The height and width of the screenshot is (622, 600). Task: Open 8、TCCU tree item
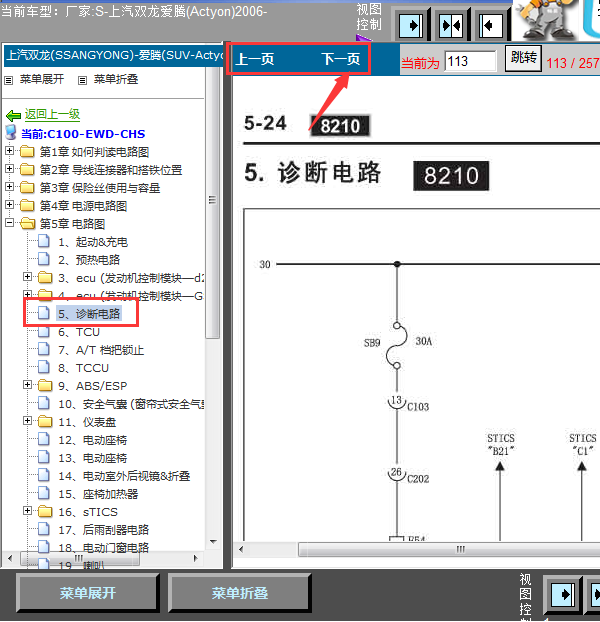point(84,368)
